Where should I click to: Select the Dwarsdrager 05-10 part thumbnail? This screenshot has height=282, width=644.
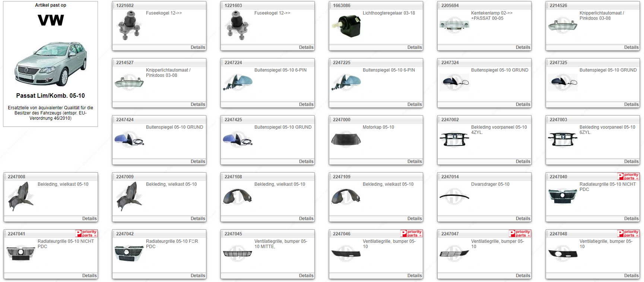454,197
